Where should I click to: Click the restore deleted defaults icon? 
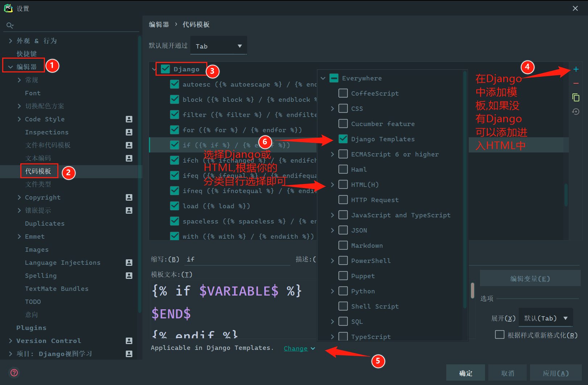click(576, 112)
